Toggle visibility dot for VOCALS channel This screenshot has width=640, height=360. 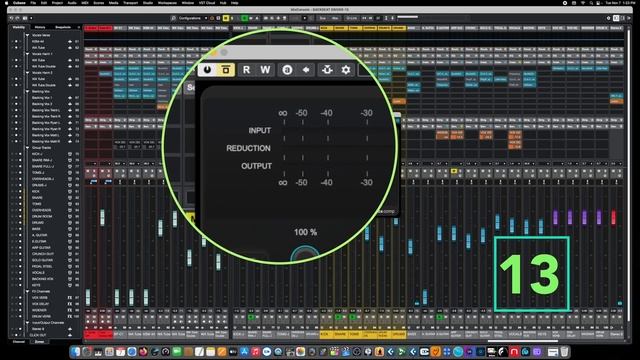tap(20, 273)
